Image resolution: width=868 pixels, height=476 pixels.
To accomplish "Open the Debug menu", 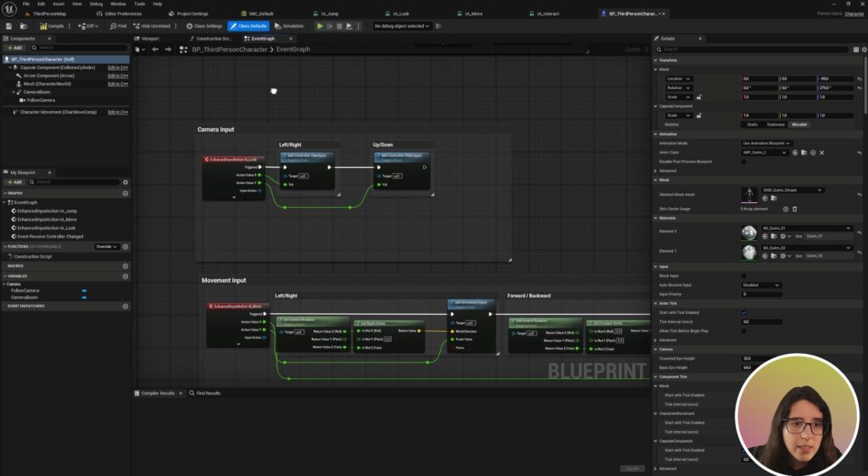I will (x=97, y=4).
